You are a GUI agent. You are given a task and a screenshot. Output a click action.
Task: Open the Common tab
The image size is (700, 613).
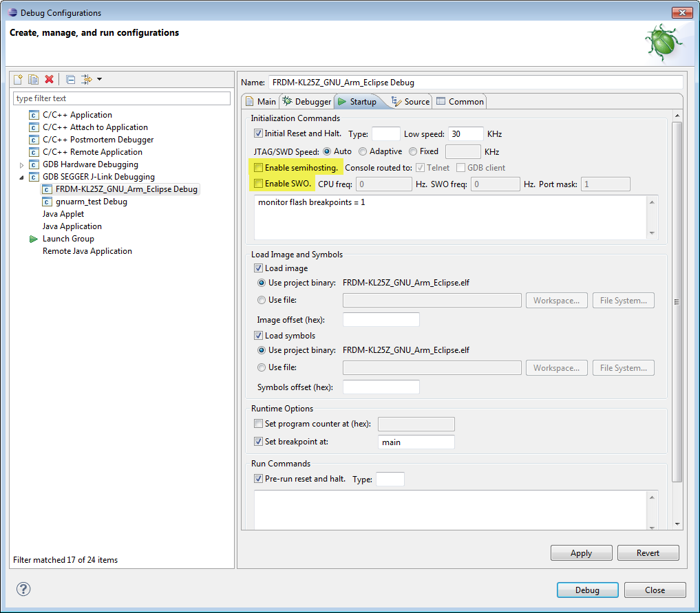point(460,102)
